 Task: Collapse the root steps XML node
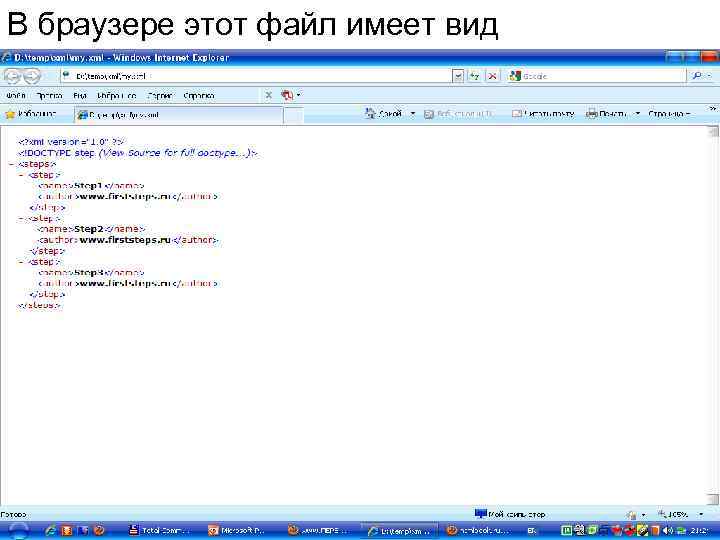(12, 164)
